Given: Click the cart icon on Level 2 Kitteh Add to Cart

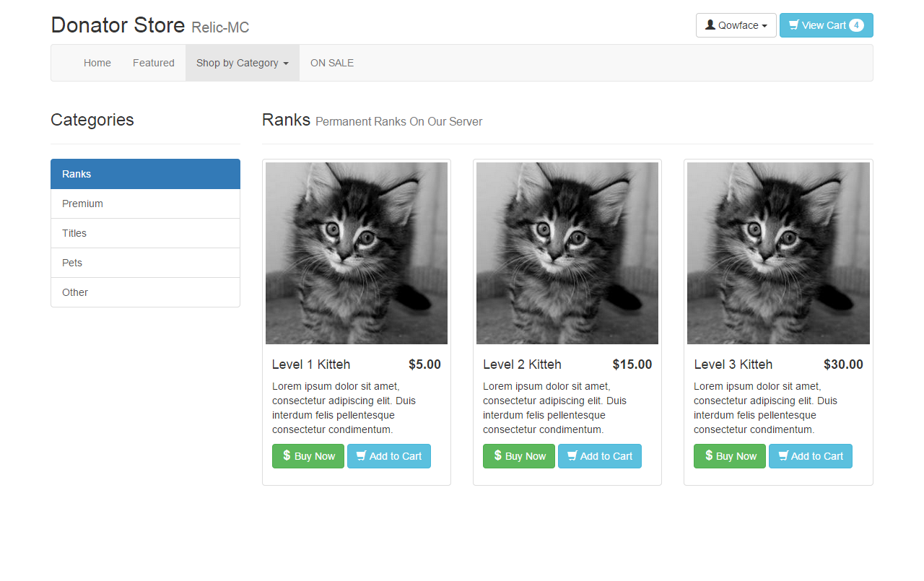Looking at the screenshot, I should pos(572,456).
